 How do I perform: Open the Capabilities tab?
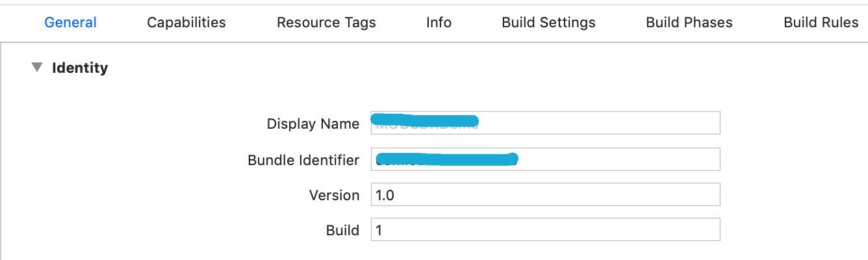click(x=186, y=22)
